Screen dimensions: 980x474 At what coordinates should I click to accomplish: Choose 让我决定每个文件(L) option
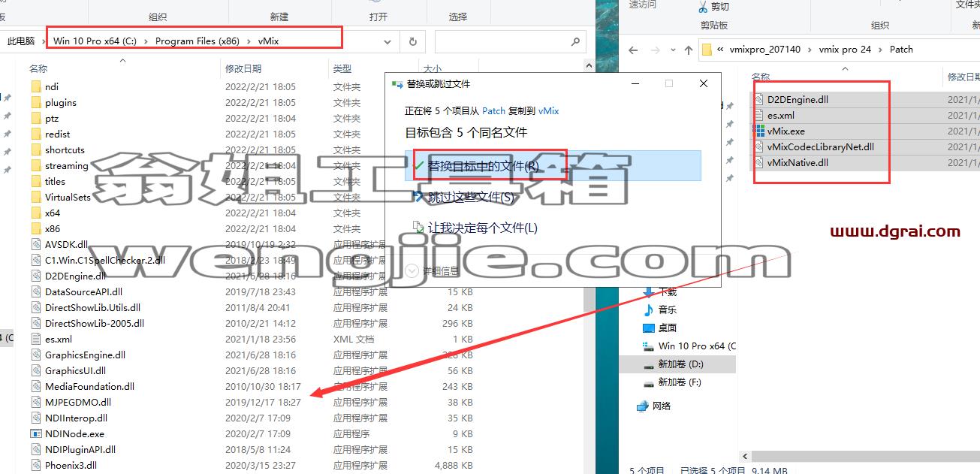tap(553, 228)
